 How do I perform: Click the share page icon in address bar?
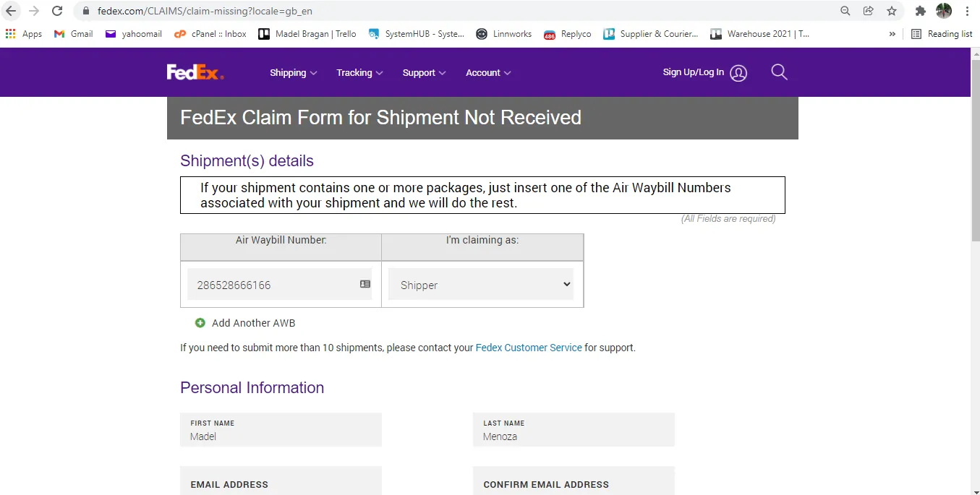click(x=868, y=11)
